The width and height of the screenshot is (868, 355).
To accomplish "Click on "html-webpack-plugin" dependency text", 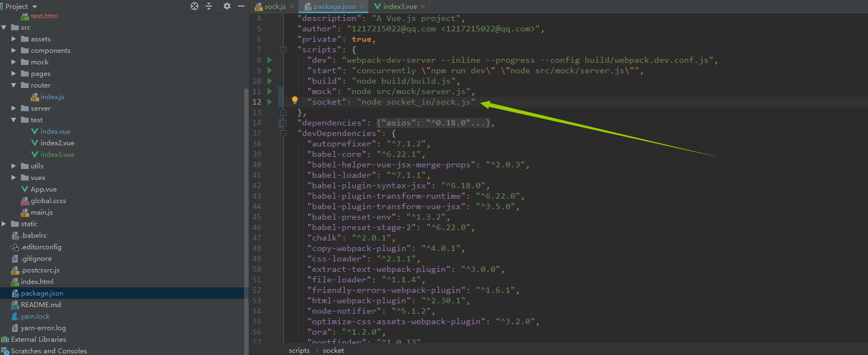I will pos(359,301).
